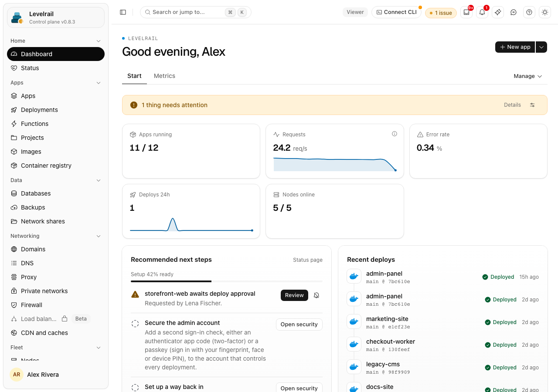Open security for Secure the admin account

tap(299, 324)
